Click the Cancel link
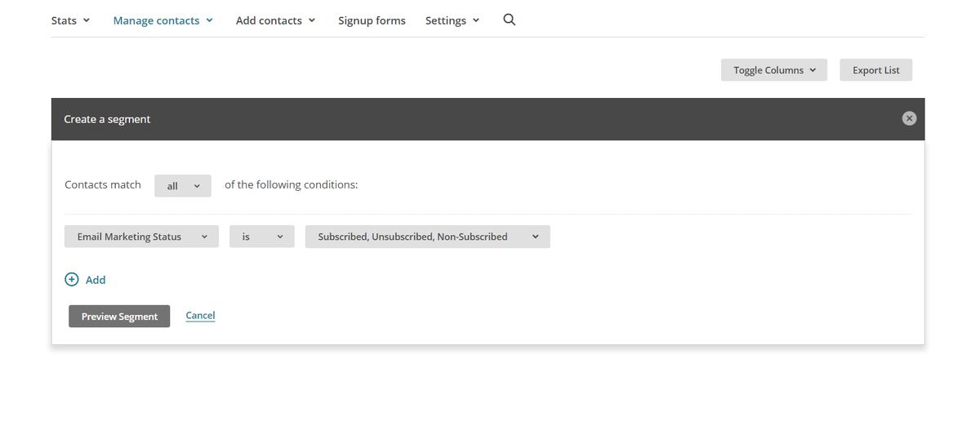The width and height of the screenshot is (980, 421). 200,315
